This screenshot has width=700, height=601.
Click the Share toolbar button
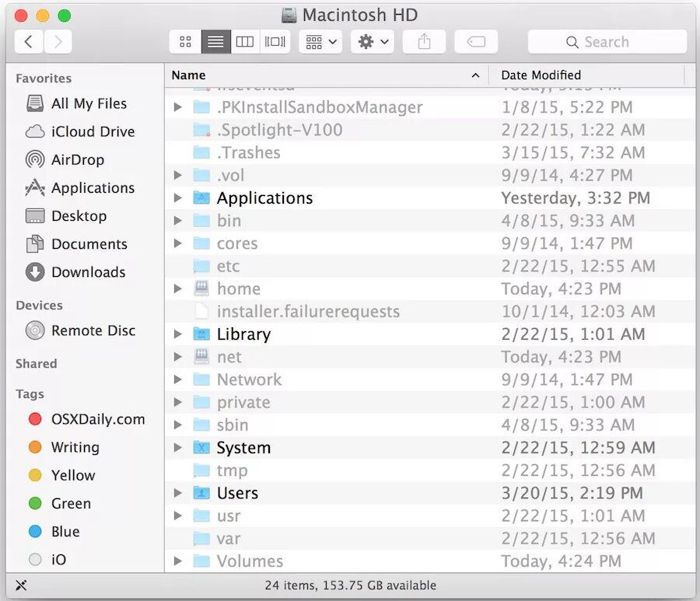tap(424, 42)
